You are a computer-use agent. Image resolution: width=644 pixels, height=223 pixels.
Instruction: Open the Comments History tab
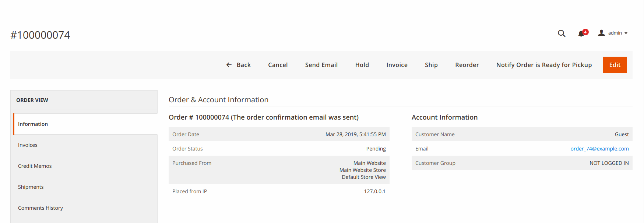tap(41, 208)
